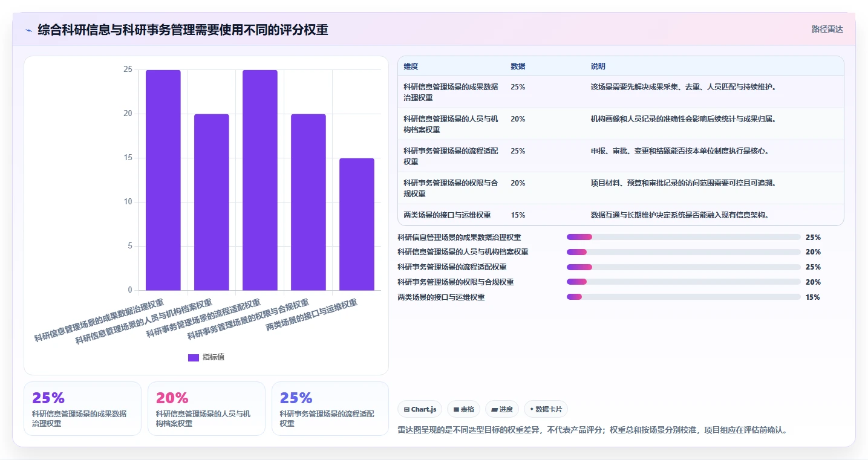Click progress label 两类场景的接口与运维权重

click(x=441, y=297)
